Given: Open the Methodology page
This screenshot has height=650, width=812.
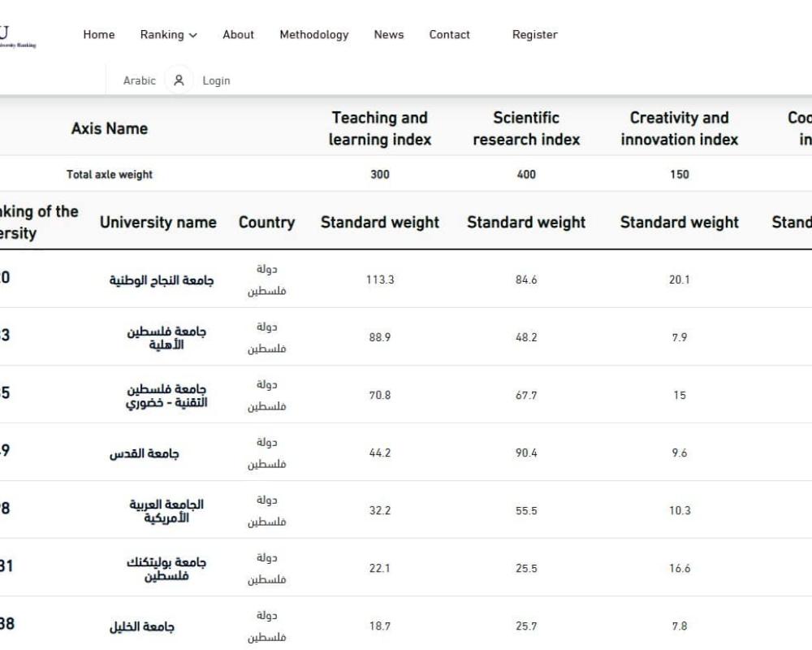Looking at the screenshot, I should [x=313, y=35].
